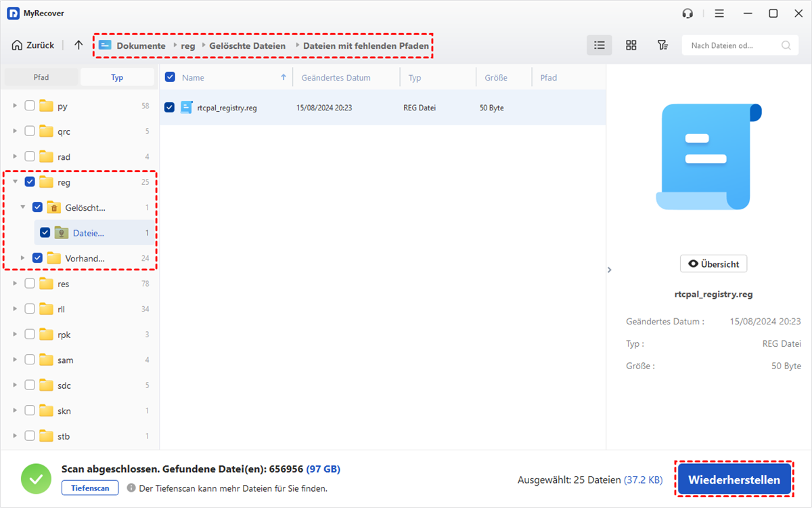Click the headset support icon
The width and height of the screenshot is (812, 508).
(x=688, y=14)
